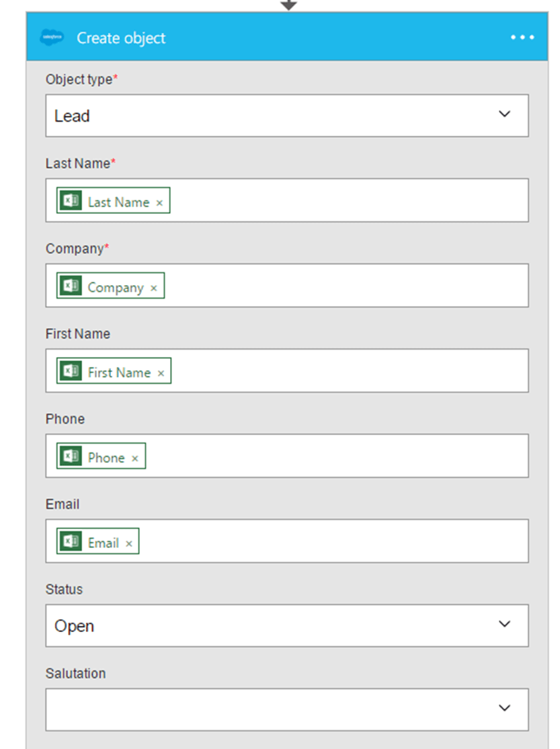The height and width of the screenshot is (749, 560).
Task: Remove the Company dynamic token
Action: tap(153, 288)
